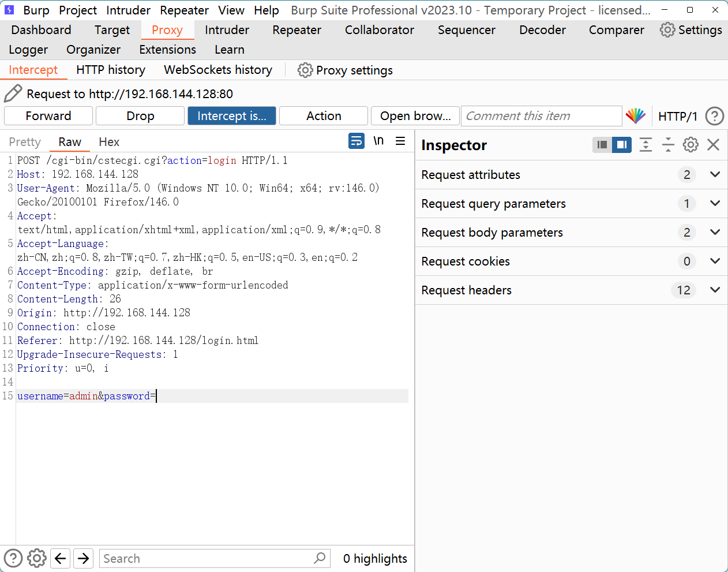
Task: Switch Inspector to the left-side layout
Action: coord(602,145)
